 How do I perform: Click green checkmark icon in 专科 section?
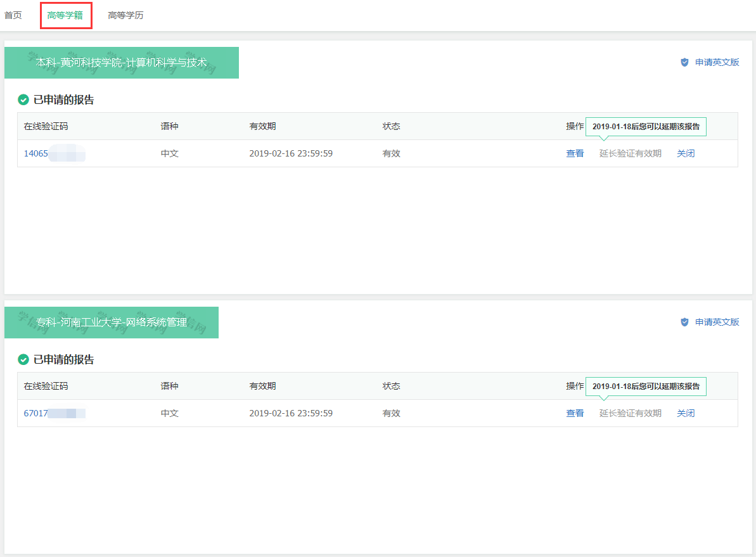pyautogui.click(x=23, y=359)
